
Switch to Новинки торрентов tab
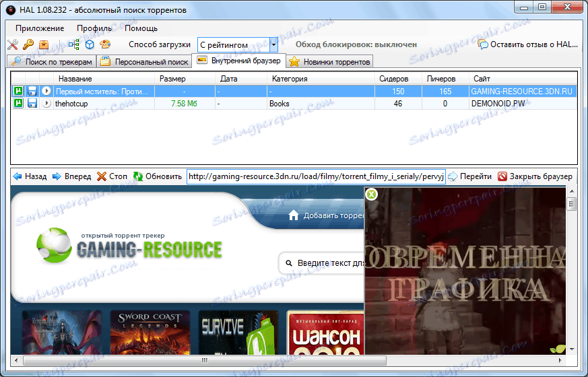(330, 62)
